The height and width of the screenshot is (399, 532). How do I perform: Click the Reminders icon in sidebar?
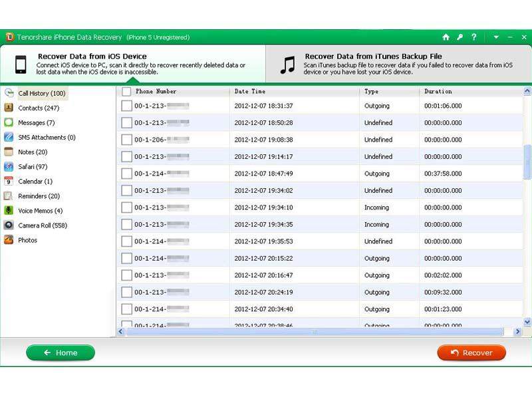pyautogui.click(x=9, y=196)
